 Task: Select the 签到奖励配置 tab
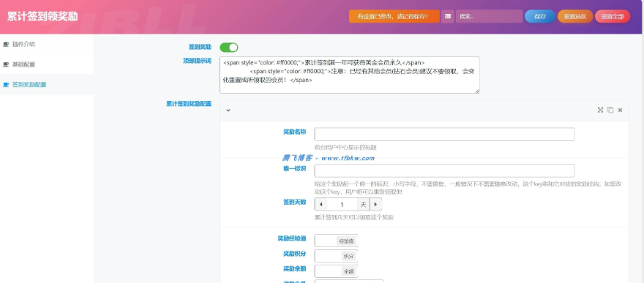(47, 85)
